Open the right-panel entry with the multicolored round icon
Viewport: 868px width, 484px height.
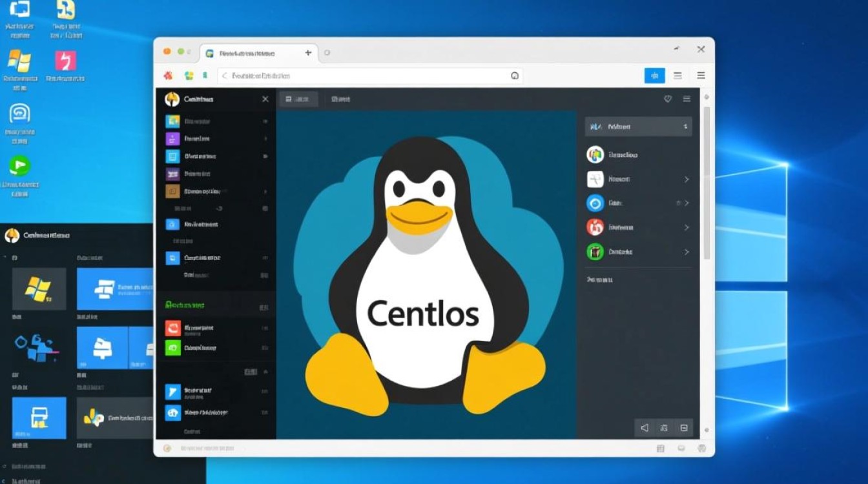point(595,155)
